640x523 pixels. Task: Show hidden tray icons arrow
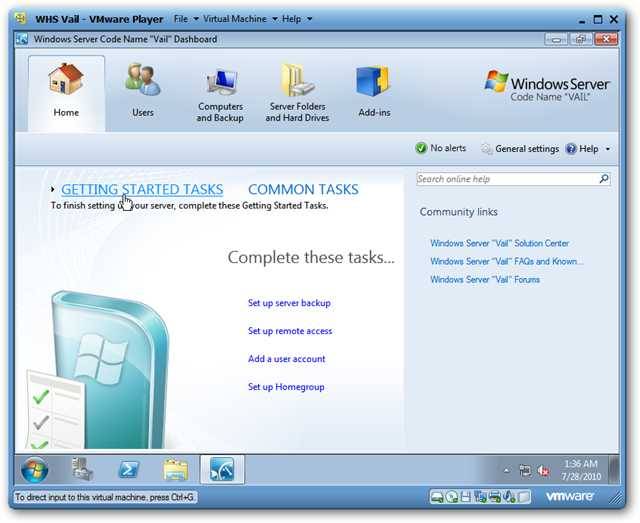pos(507,471)
